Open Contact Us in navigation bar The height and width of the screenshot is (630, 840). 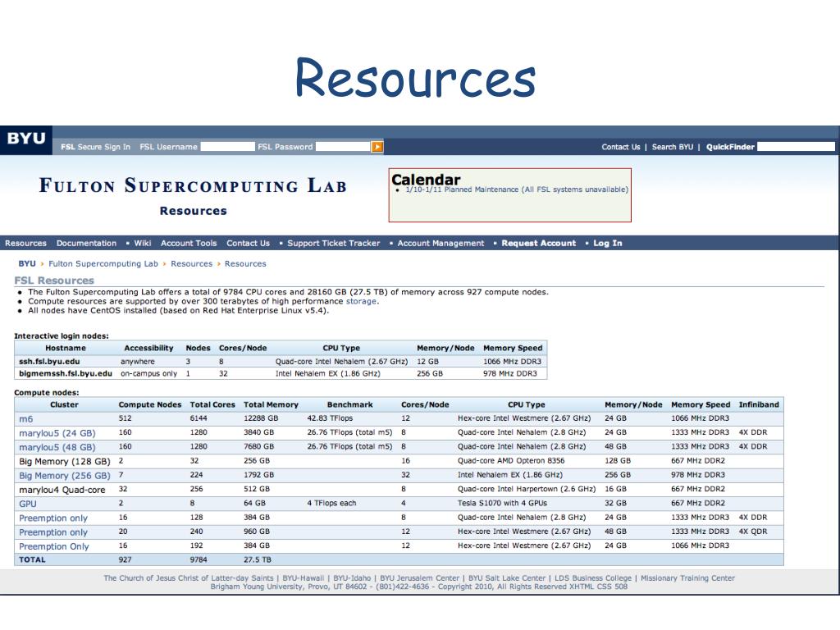tap(248, 243)
